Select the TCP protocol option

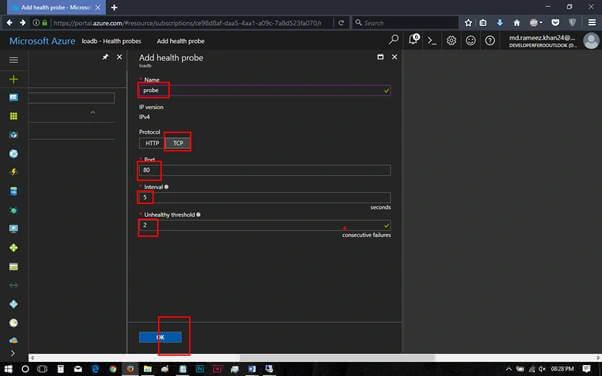[x=178, y=143]
